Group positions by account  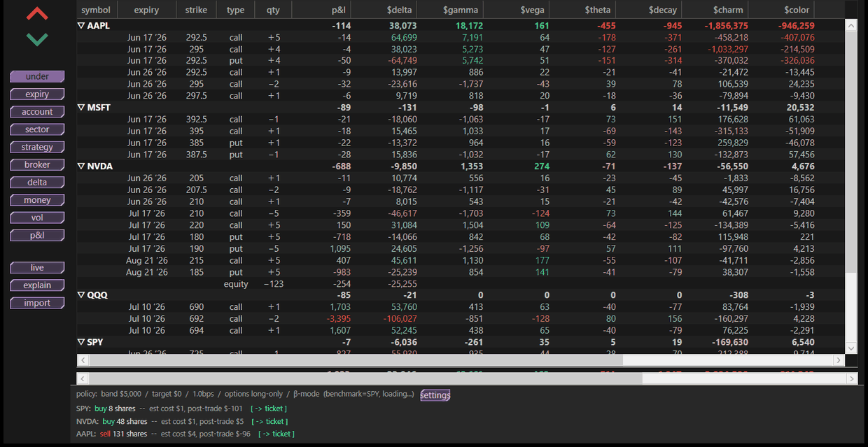click(37, 111)
